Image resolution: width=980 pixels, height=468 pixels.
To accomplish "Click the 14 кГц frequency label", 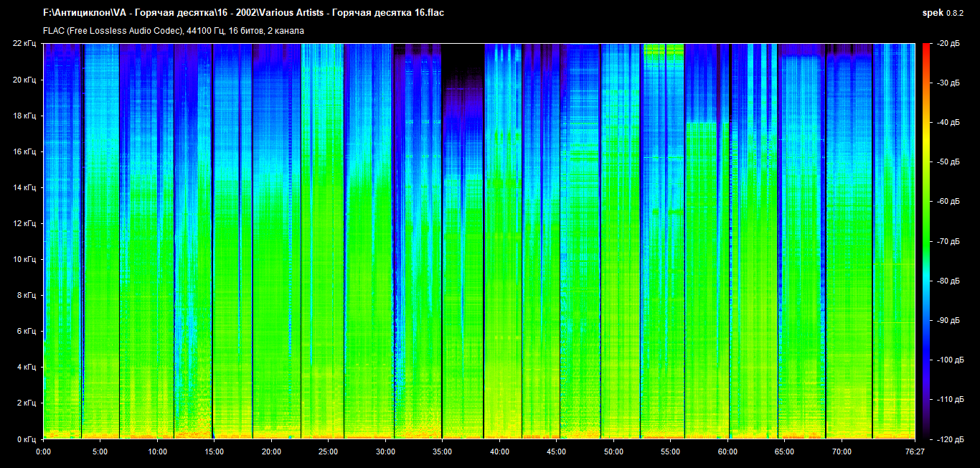I will 25,187.
